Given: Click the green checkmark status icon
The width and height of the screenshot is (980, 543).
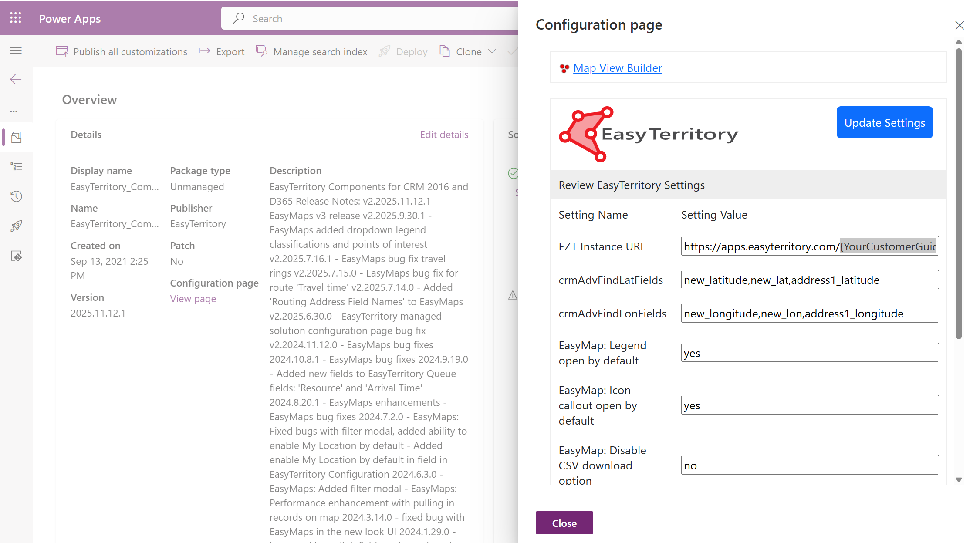Looking at the screenshot, I should click(x=513, y=173).
